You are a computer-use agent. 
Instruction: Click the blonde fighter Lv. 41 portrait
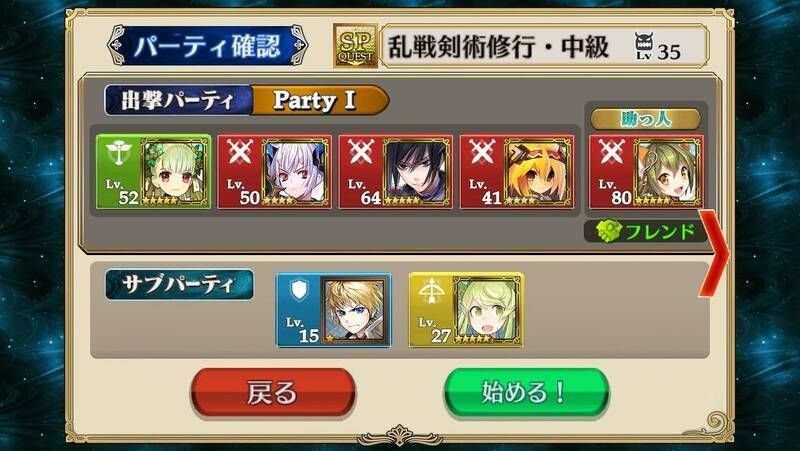pos(538,172)
